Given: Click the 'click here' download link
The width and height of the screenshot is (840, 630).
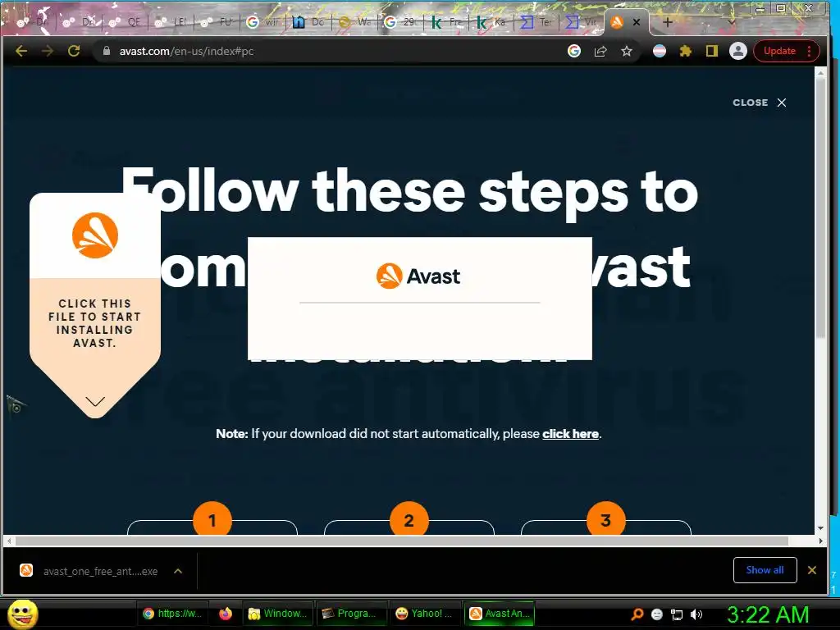Looking at the screenshot, I should click(571, 433).
